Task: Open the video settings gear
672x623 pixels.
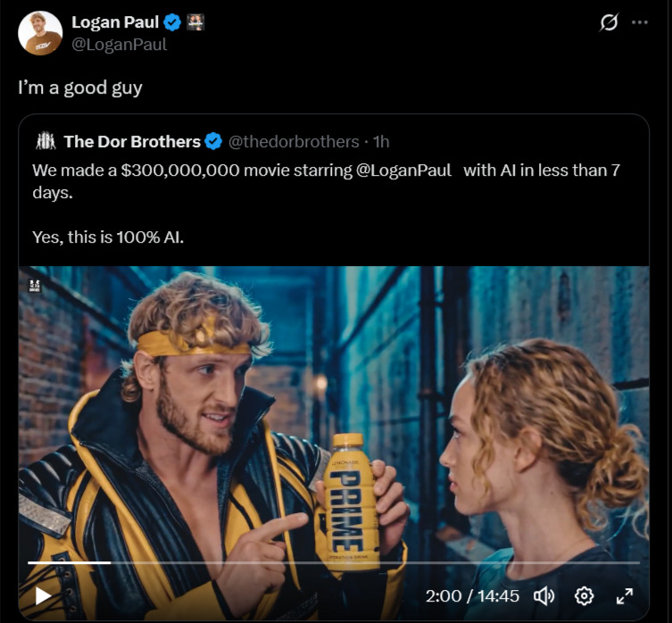Action: 584,596
